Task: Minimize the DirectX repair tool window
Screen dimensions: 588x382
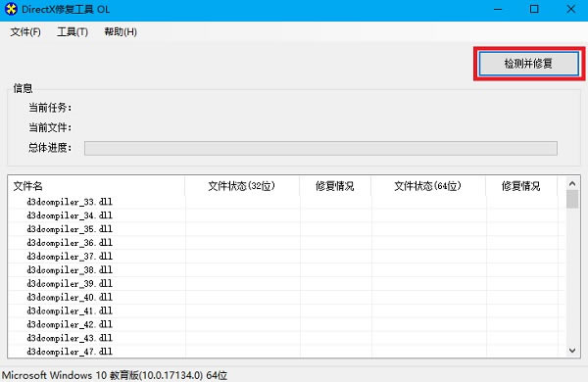Action: pyautogui.click(x=498, y=9)
